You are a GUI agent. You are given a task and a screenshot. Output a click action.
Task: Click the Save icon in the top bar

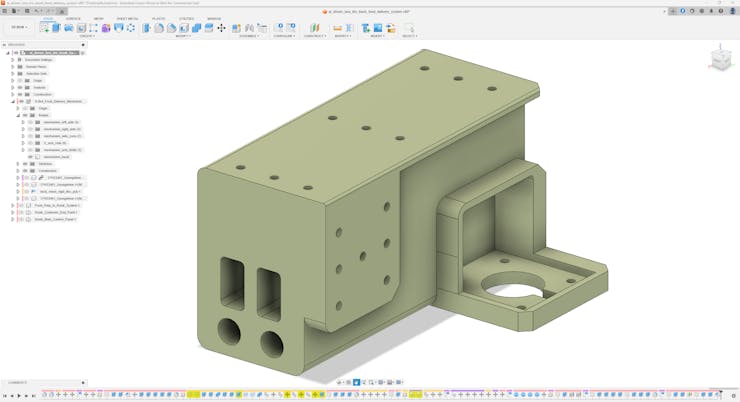27,11
